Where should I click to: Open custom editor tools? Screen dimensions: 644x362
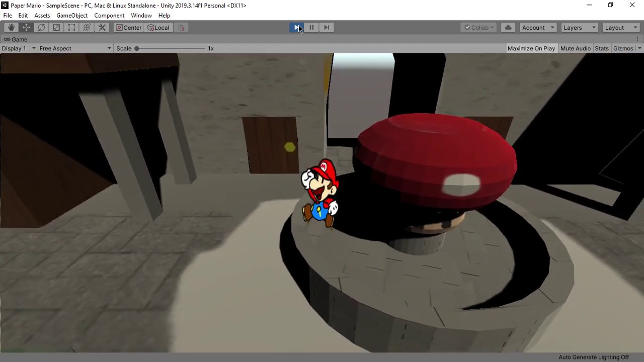point(102,28)
